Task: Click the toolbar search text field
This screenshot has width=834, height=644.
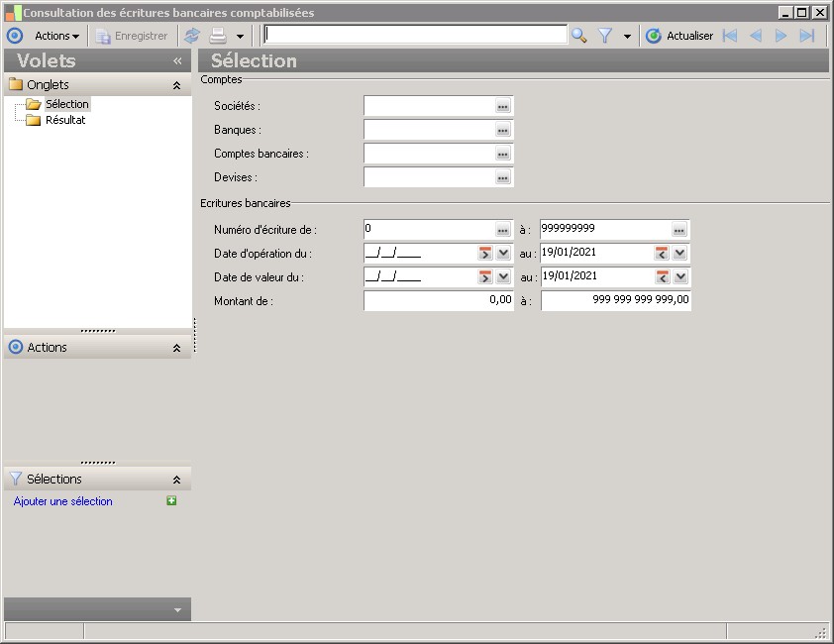Action: coord(415,35)
